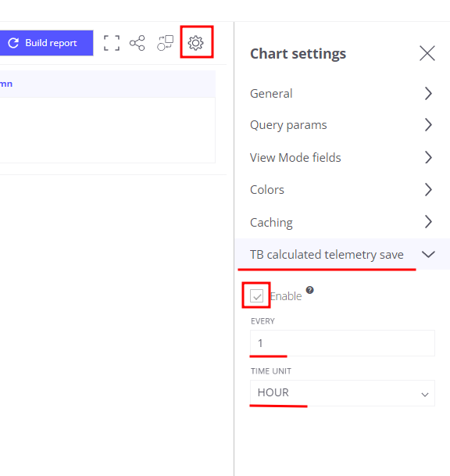Screen dimensions: 450x476
Task: Open the View Mode fields section
Action: [x=342, y=158]
